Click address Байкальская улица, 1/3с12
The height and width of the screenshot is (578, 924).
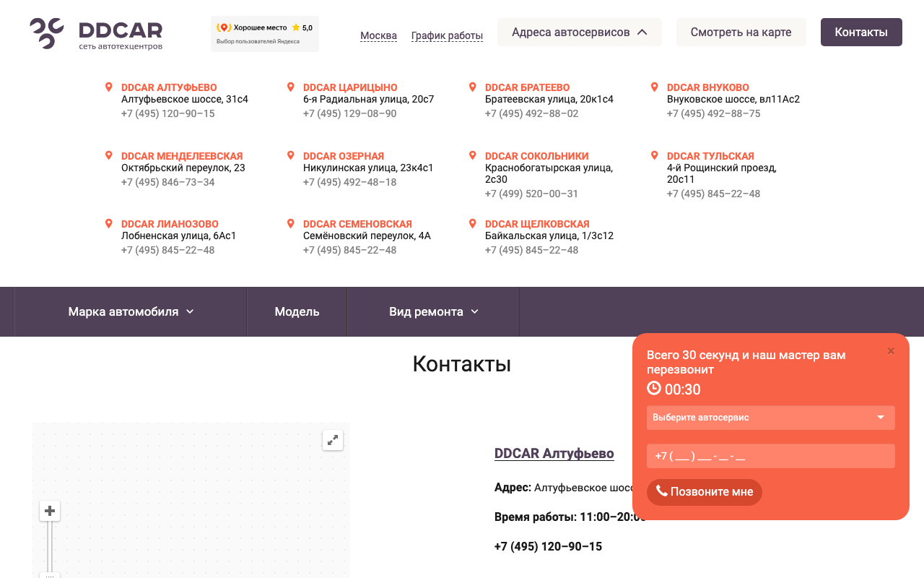(x=549, y=236)
